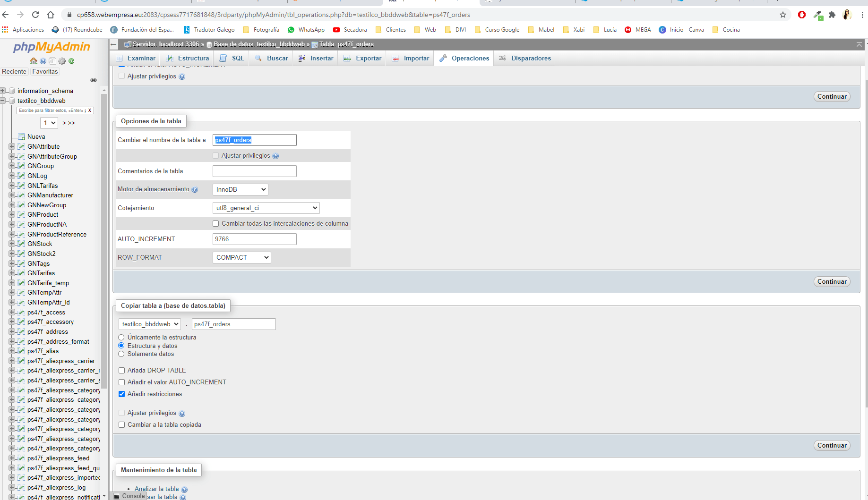Switch to the Examinar tab
This screenshot has height=500, width=868.
tap(136, 58)
